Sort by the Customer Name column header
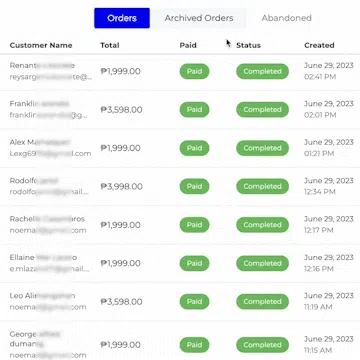The image size is (360, 360). [x=41, y=45]
